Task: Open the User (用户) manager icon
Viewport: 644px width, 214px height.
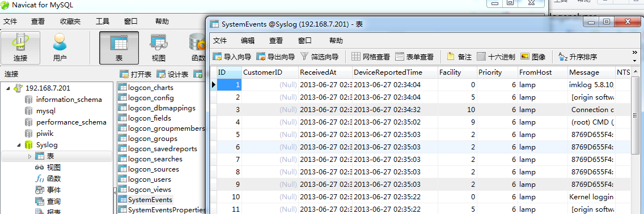Action: point(60,48)
